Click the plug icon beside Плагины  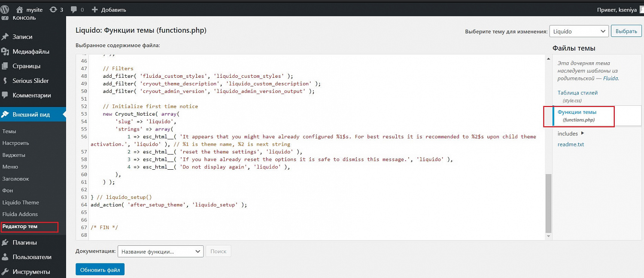5,242
